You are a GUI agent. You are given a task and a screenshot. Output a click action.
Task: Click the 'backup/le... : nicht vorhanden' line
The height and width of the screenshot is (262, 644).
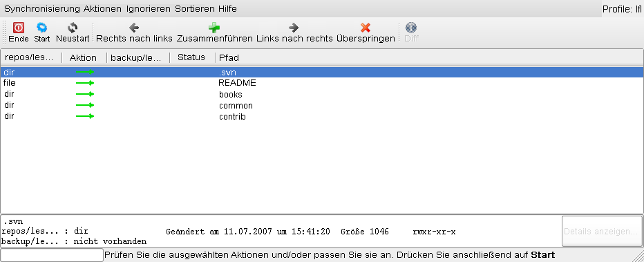[x=74, y=241]
